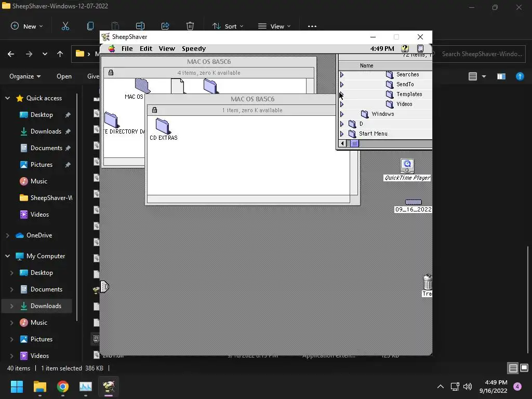Click the Explorer help question icon
This screenshot has height=399, width=532.
(x=520, y=76)
